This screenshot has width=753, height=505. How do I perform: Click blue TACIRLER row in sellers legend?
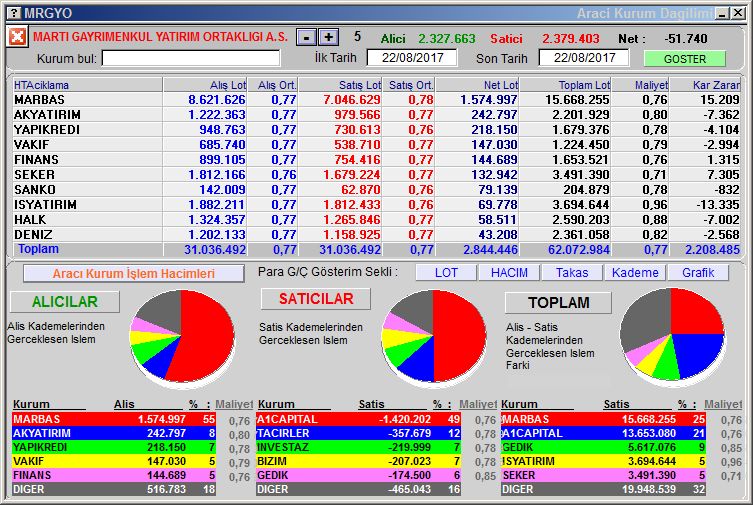359,433
